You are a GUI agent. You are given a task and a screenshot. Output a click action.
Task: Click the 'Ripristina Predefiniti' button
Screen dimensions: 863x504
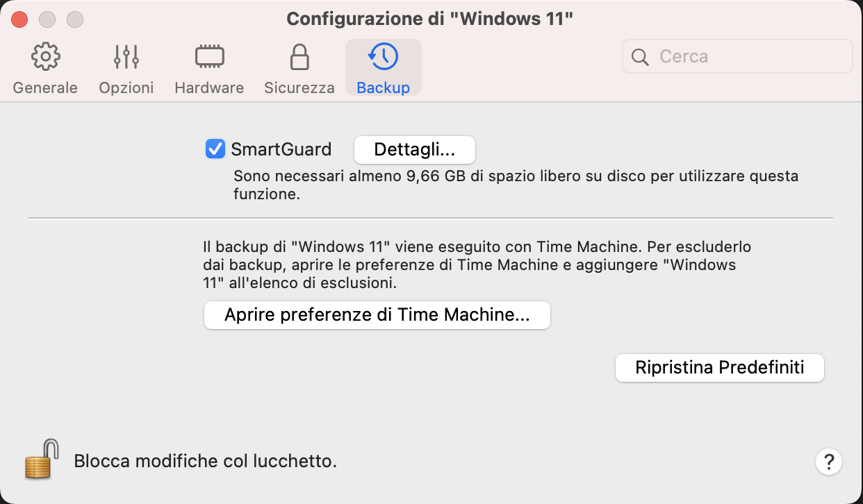click(x=719, y=367)
